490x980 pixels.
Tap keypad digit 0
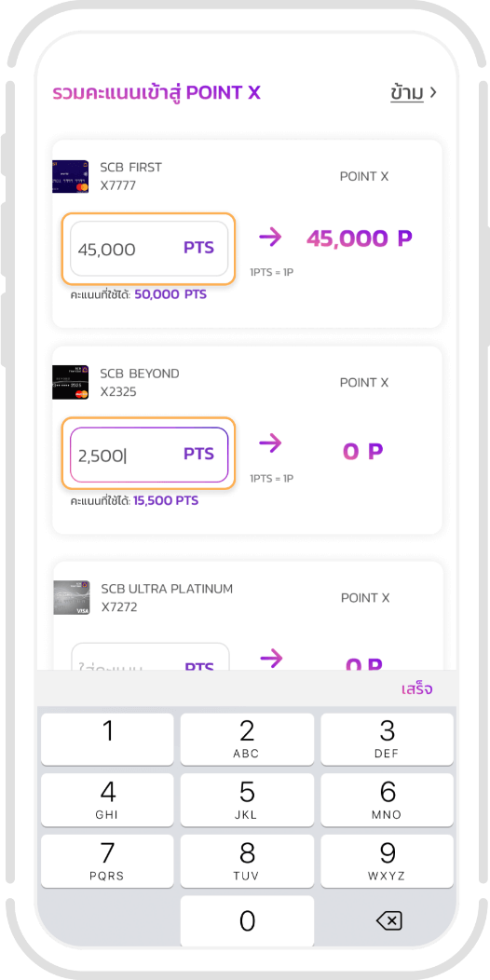point(247,921)
